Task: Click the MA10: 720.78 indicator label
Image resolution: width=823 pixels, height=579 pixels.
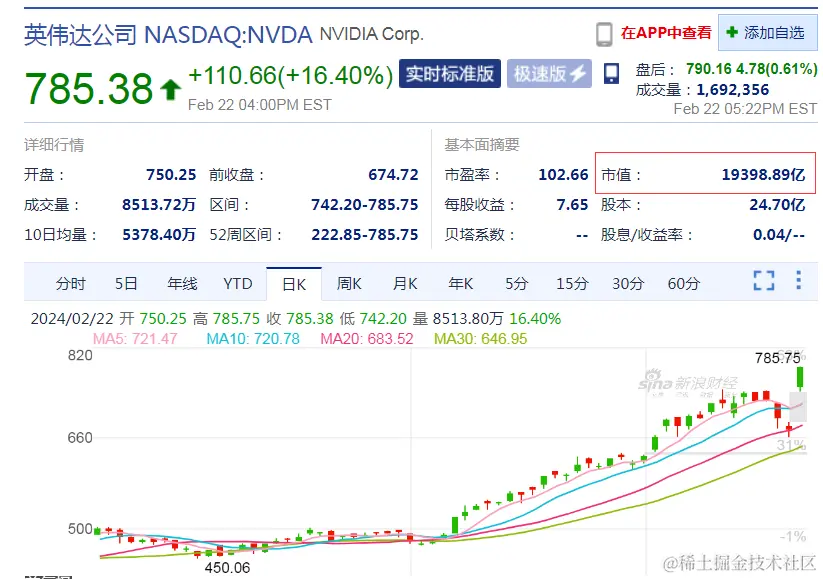Action: [253, 339]
